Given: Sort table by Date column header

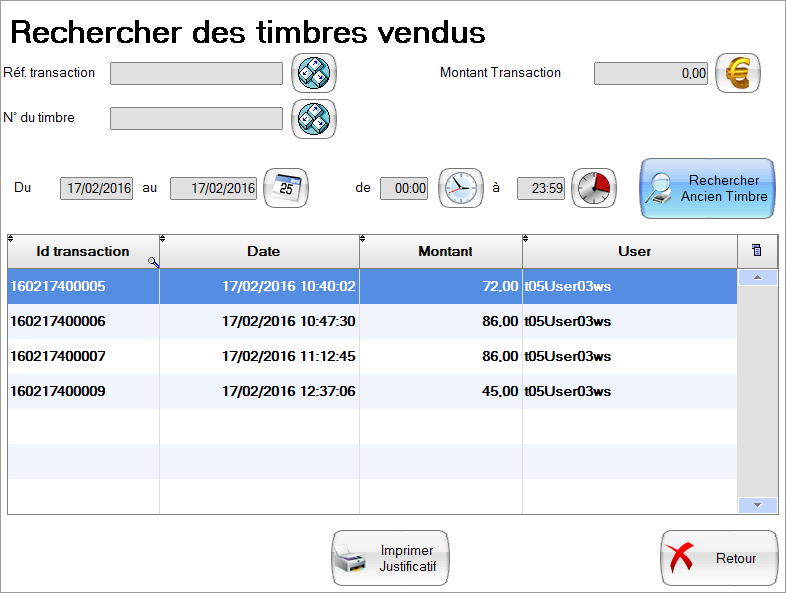Looking at the screenshot, I should [263, 251].
